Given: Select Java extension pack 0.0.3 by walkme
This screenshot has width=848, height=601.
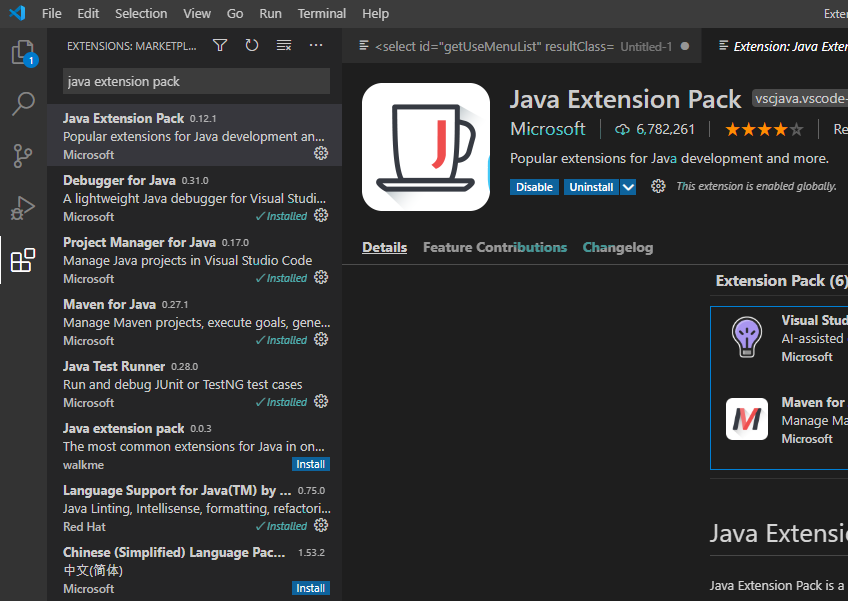Looking at the screenshot, I should 195,446.
